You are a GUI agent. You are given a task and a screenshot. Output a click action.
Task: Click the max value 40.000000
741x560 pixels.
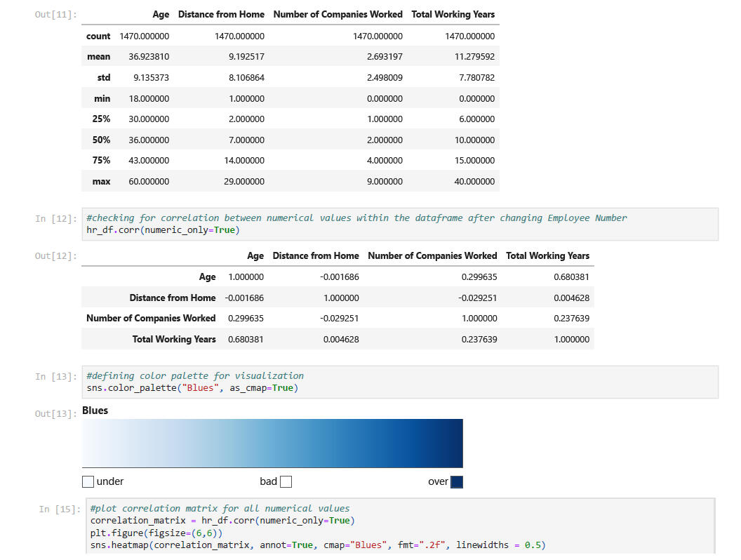(474, 182)
